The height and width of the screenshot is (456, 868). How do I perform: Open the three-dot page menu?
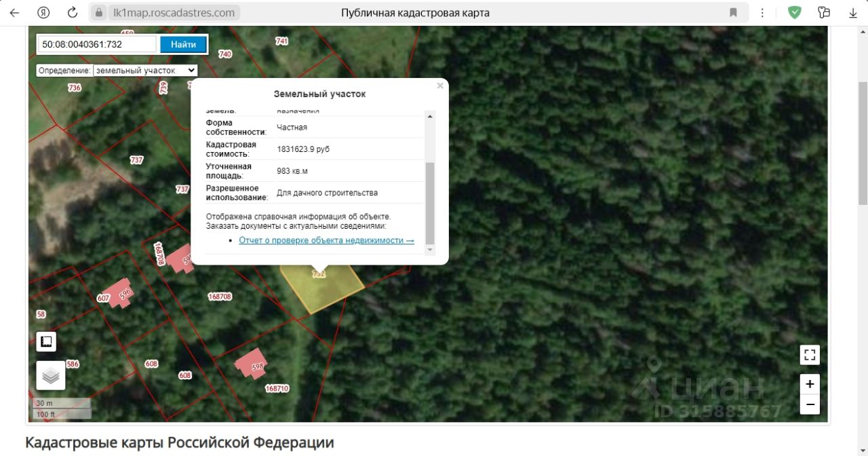764,13
